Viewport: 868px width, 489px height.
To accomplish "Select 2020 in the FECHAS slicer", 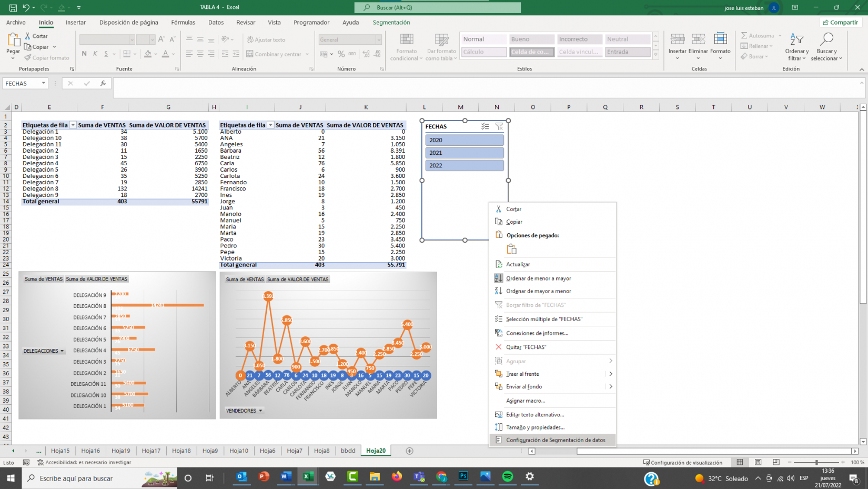I will pos(465,140).
